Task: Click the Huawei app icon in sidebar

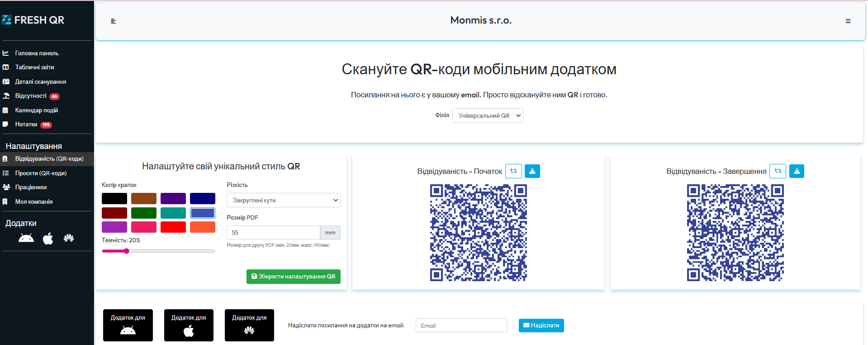Action: (69, 238)
